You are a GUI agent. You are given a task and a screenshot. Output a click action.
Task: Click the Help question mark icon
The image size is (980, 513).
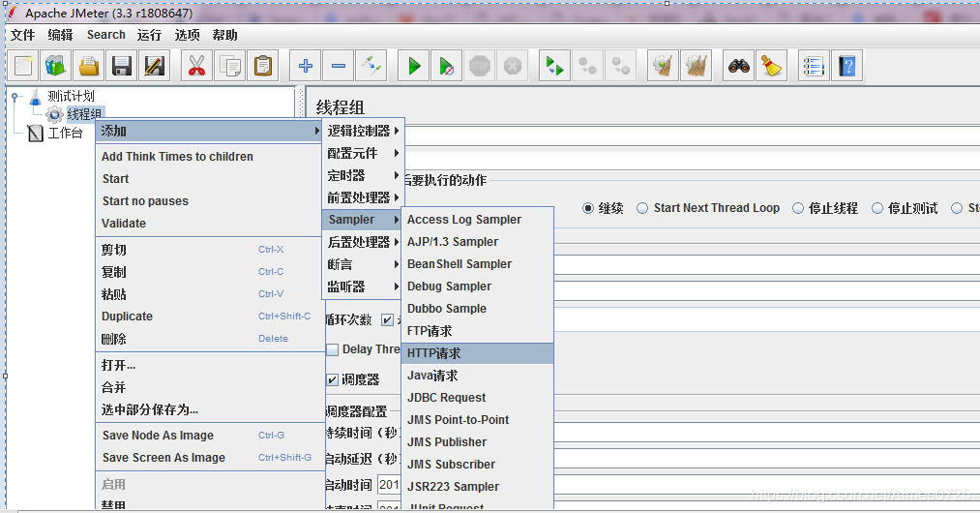click(846, 66)
